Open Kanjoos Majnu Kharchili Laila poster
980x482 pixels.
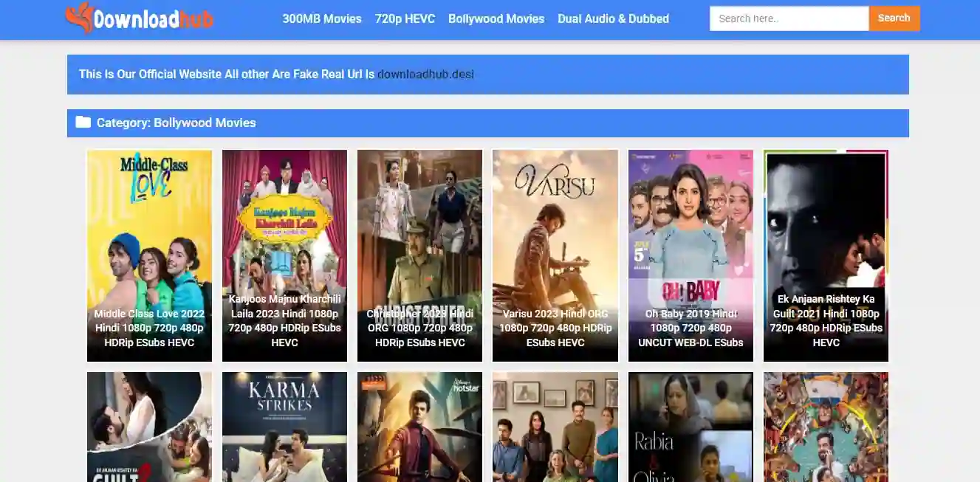click(284, 255)
